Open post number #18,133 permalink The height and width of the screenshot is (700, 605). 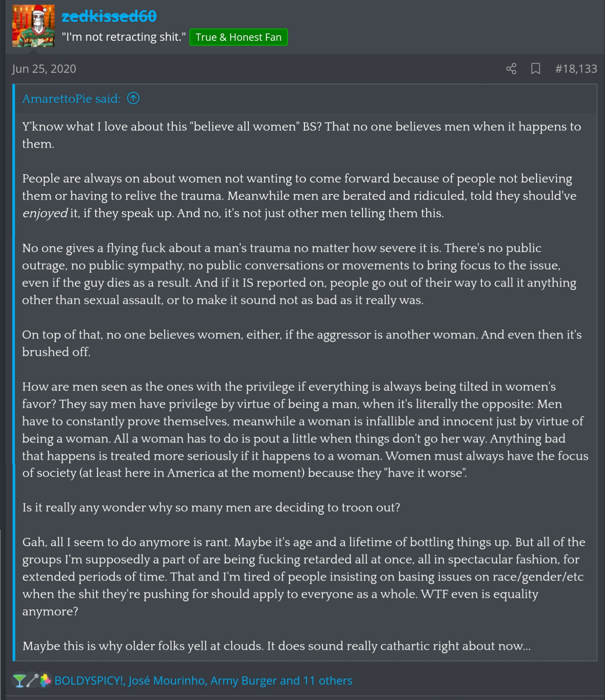[576, 69]
